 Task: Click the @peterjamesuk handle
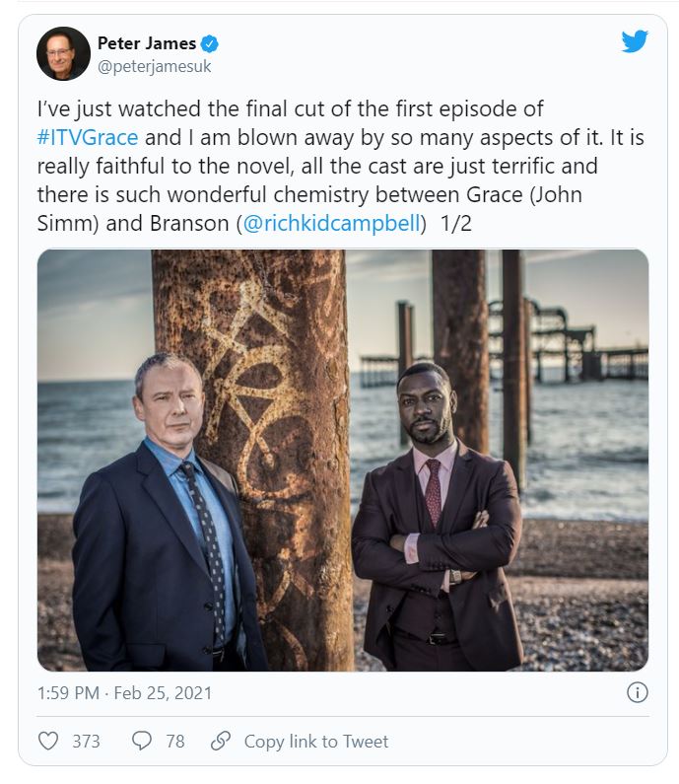(155, 66)
